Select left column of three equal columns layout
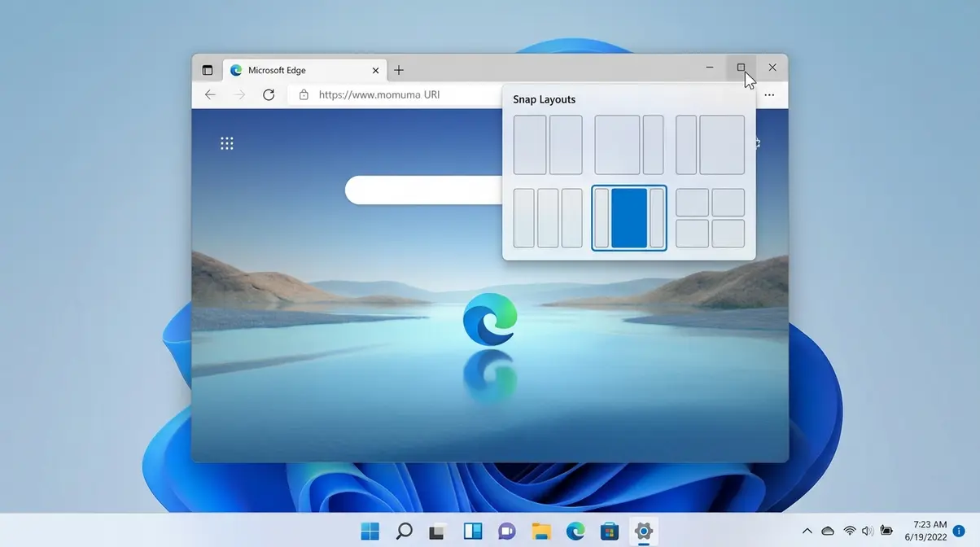This screenshot has width=980, height=547. [524, 218]
